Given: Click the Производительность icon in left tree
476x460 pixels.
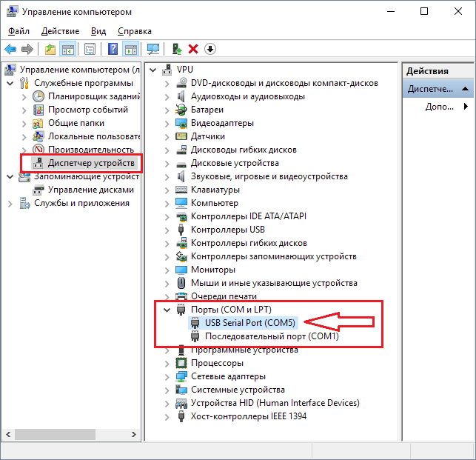Looking at the screenshot, I should pos(38,150).
